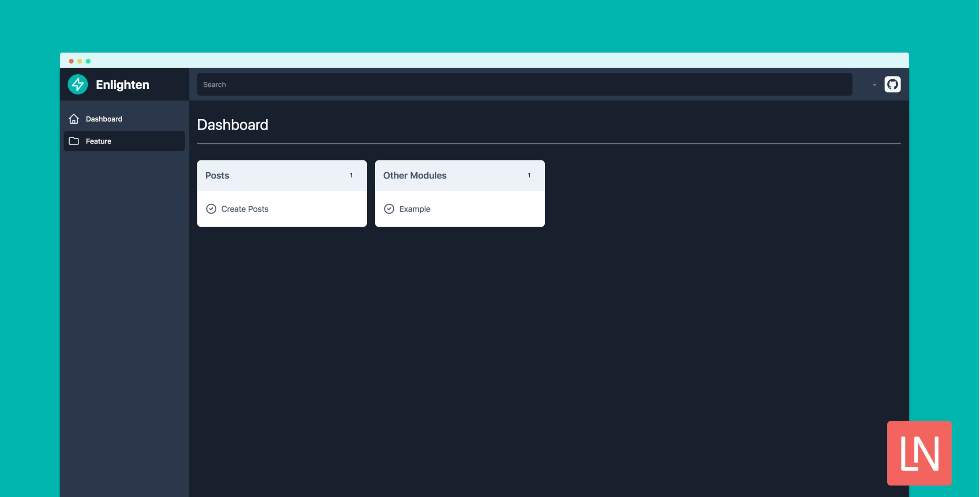Click the Dashboard home icon
Image resolution: width=980 pixels, height=497 pixels.
[74, 119]
